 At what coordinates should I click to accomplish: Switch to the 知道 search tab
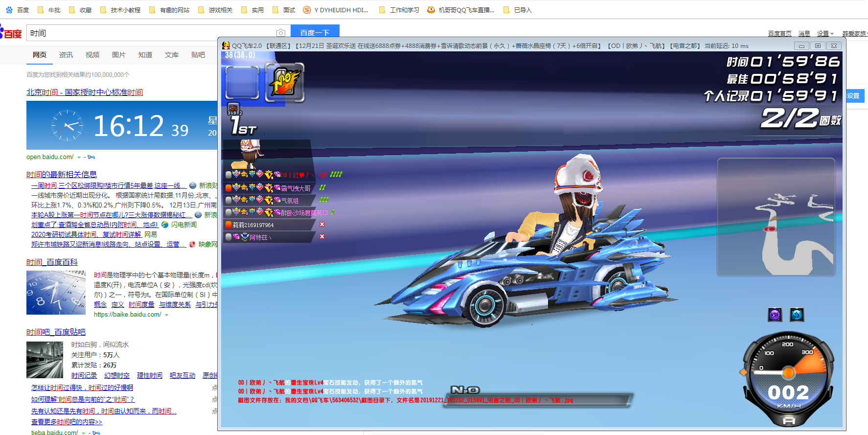click(145, 55)
